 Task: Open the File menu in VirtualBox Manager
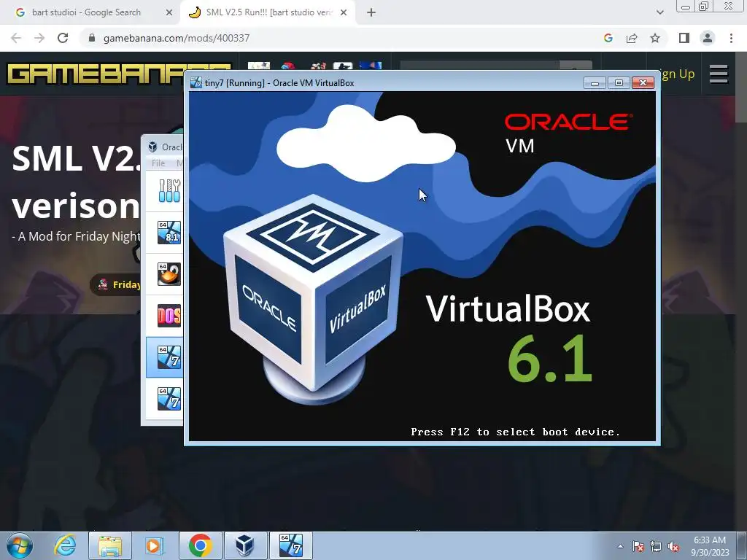pyautogui.click(x=158, y=163)
